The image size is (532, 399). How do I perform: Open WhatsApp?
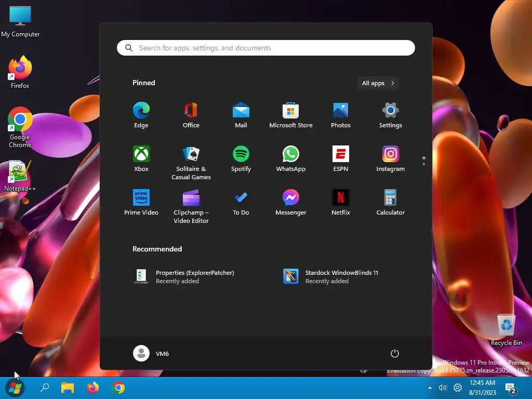tap(291, 159)
